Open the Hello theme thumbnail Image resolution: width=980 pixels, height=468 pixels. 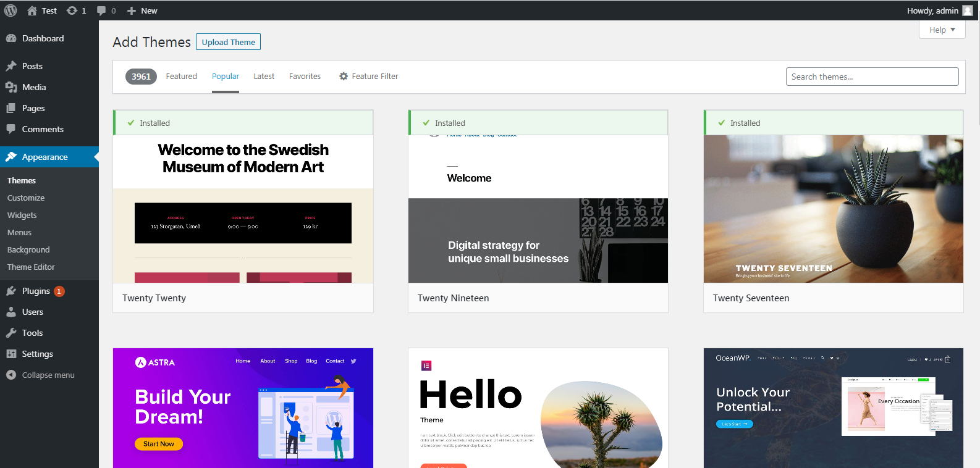(538, 408)
